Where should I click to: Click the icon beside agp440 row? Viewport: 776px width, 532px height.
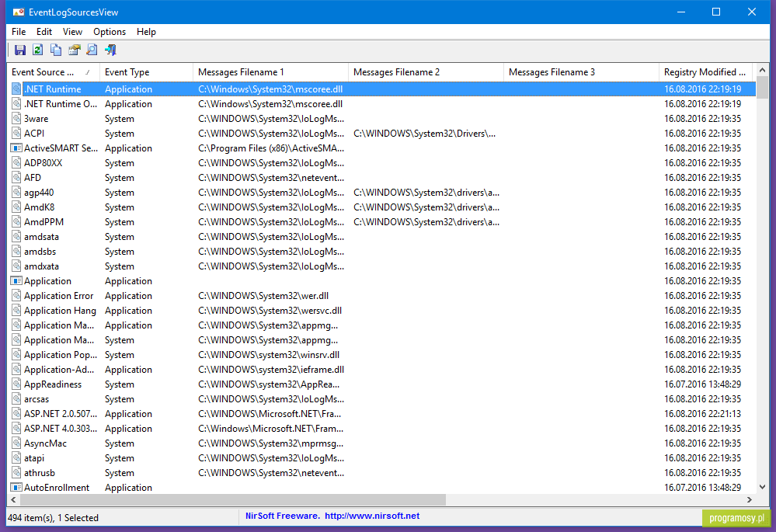coord(16,193)
